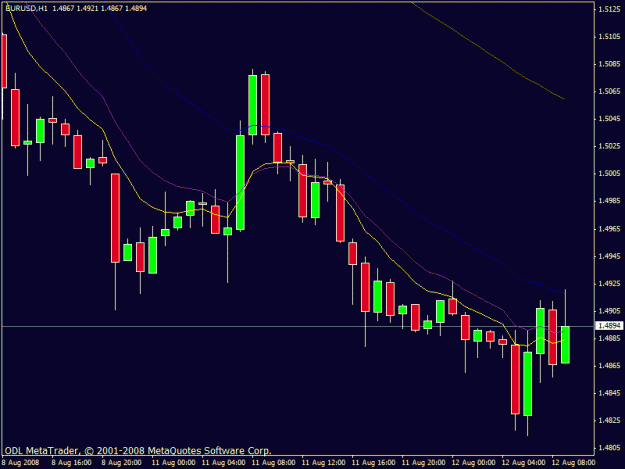The height and width of the screenshot is (469, 625).
Task: Select the tallest green candle at 11 Aug 08:00
Action: (252, 105)
